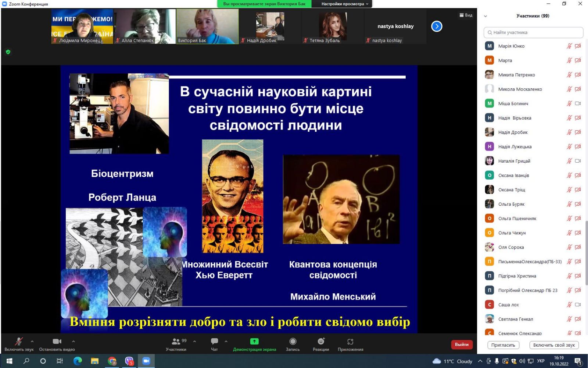
Task: Toggle the video icon for Міша Богинич
Action: [578, 103]
